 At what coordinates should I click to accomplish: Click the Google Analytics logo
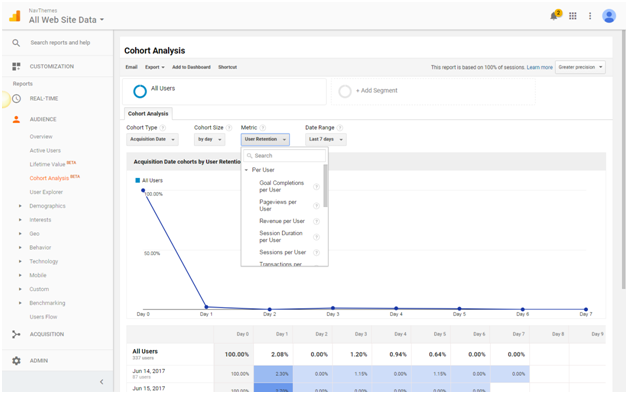[15, 16]
